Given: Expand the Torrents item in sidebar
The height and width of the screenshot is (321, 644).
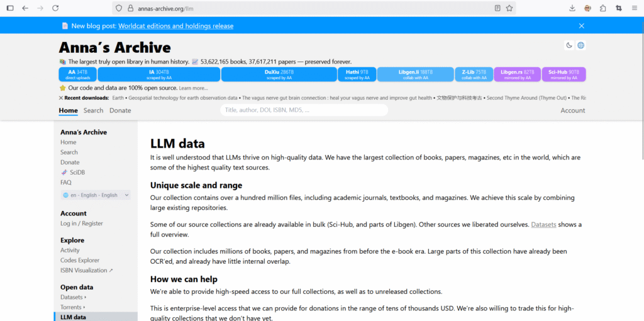Looking at the screenshot, I should click(73, 307).
